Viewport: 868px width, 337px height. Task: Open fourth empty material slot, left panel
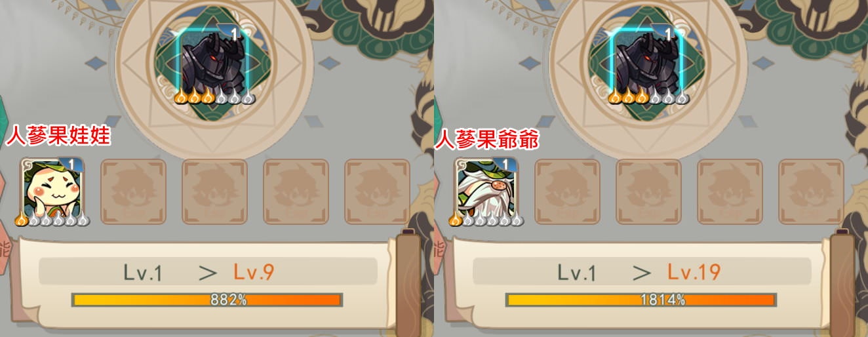click(296, 191)
